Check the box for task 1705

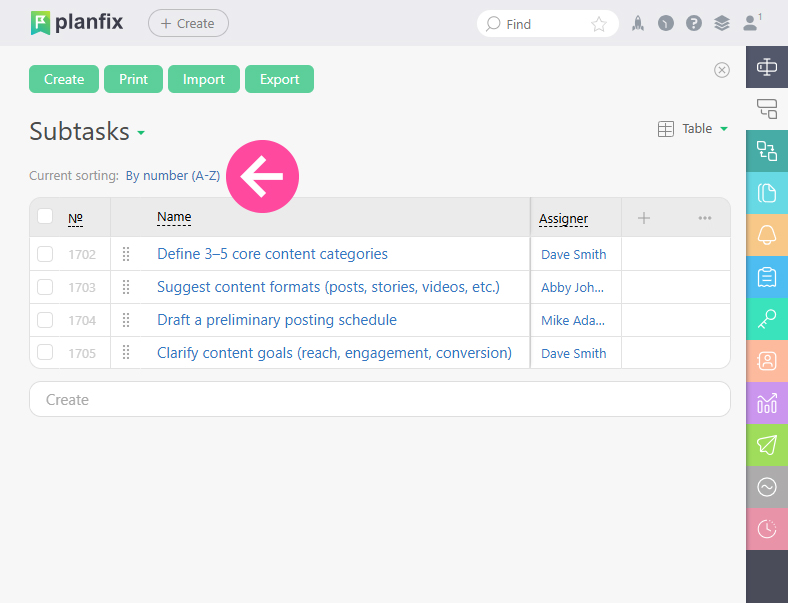(x=45, y=353)
